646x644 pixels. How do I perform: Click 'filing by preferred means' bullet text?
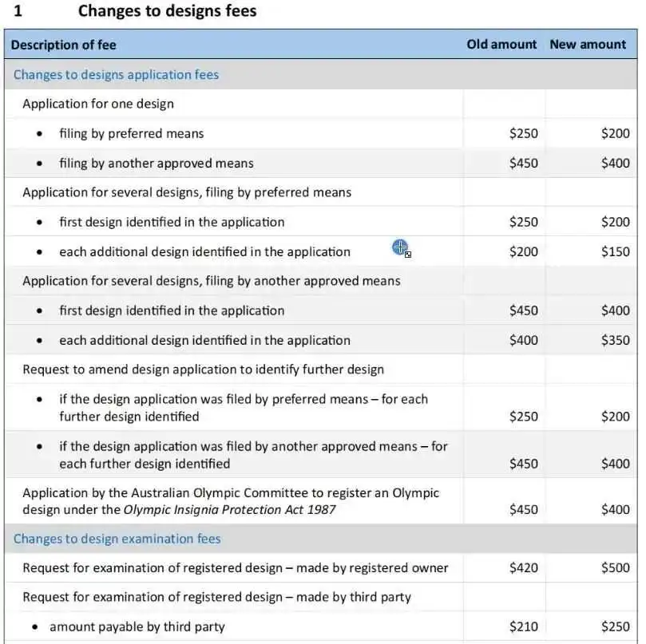pos(132,133)
